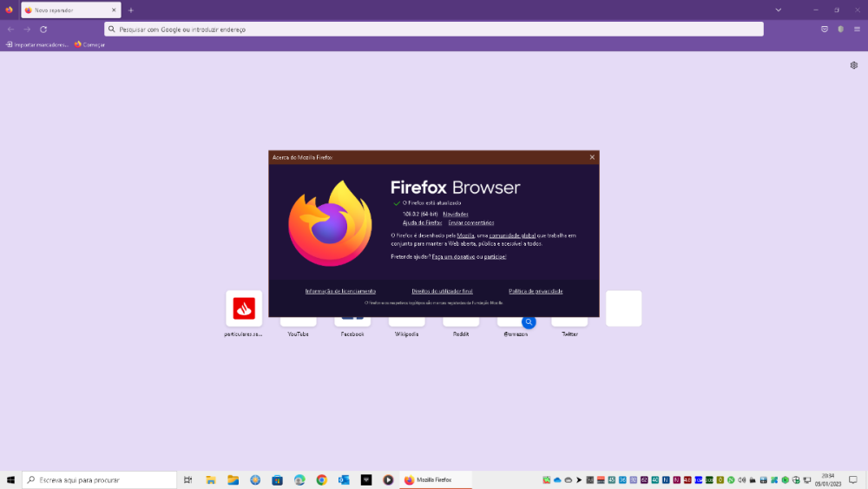Open Task View on the taskbar
Image resolution: width=868 pixels, height=489 pixels.
coord(188,479)
